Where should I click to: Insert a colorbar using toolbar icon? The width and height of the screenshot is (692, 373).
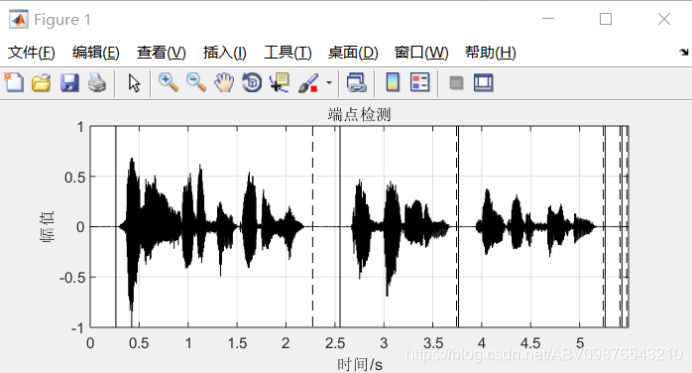(x=393, y=83)
